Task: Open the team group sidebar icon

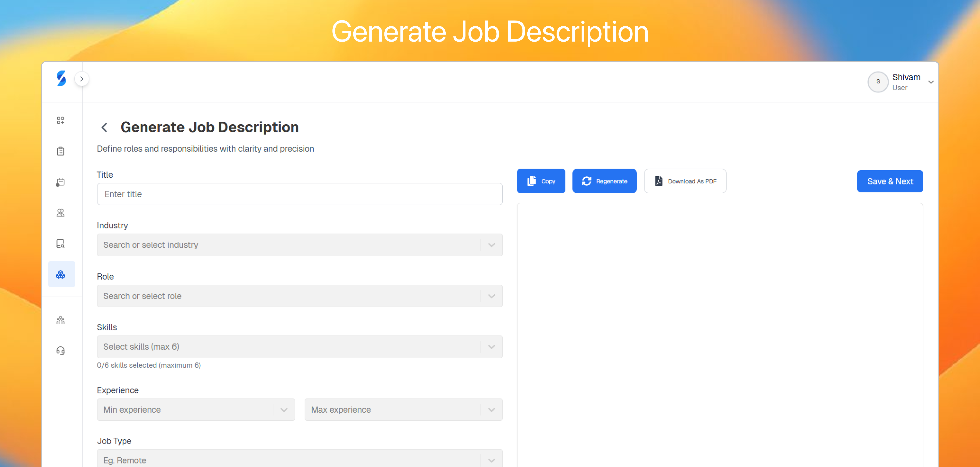Action: 60,320
